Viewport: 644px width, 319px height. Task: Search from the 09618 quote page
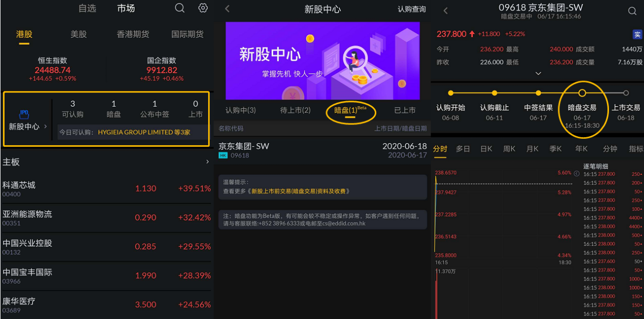632,11
